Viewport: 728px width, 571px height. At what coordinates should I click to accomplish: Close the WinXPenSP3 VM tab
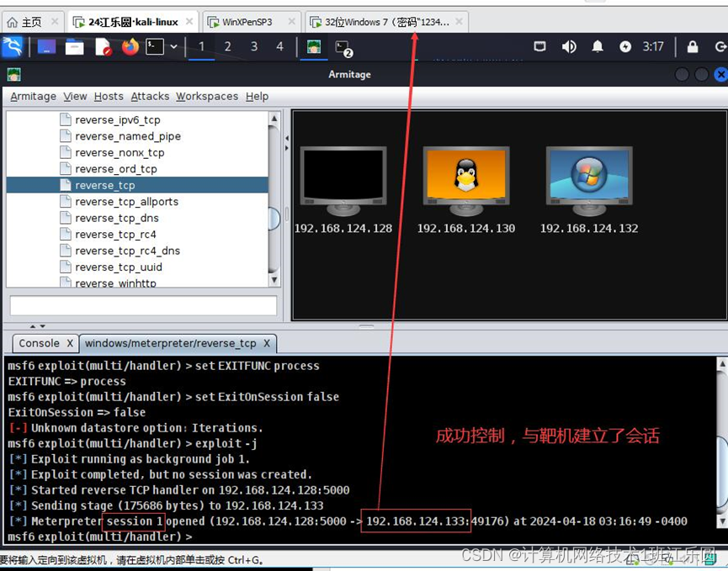pos(291,21)
